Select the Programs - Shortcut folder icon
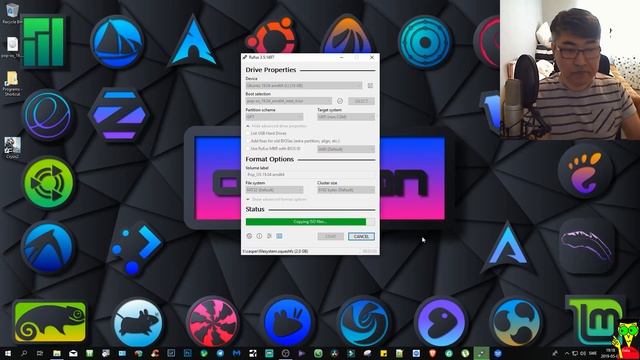Image resolution: width=640 pixels, height=360 pixels. 12,84
